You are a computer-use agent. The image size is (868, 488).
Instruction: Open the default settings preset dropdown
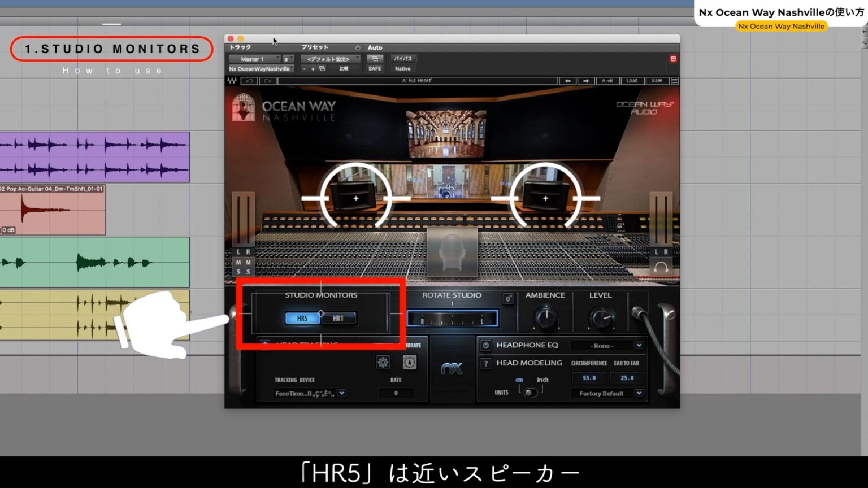tap(330, 59)
